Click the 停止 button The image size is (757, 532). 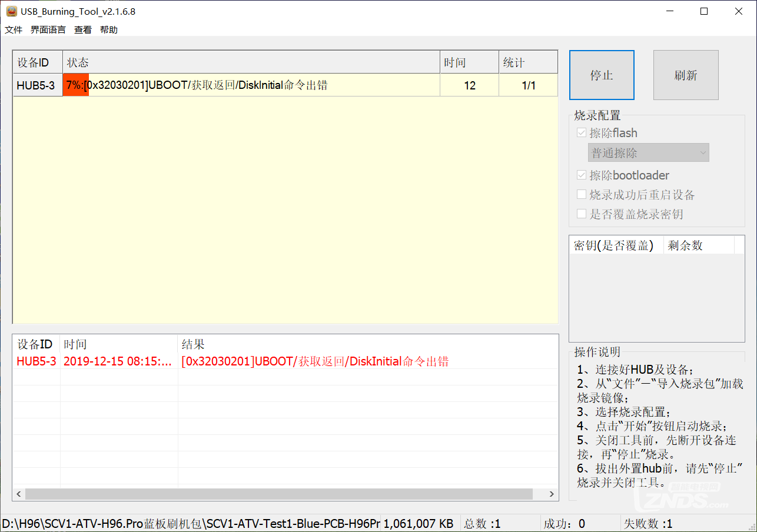pos(602,75)
